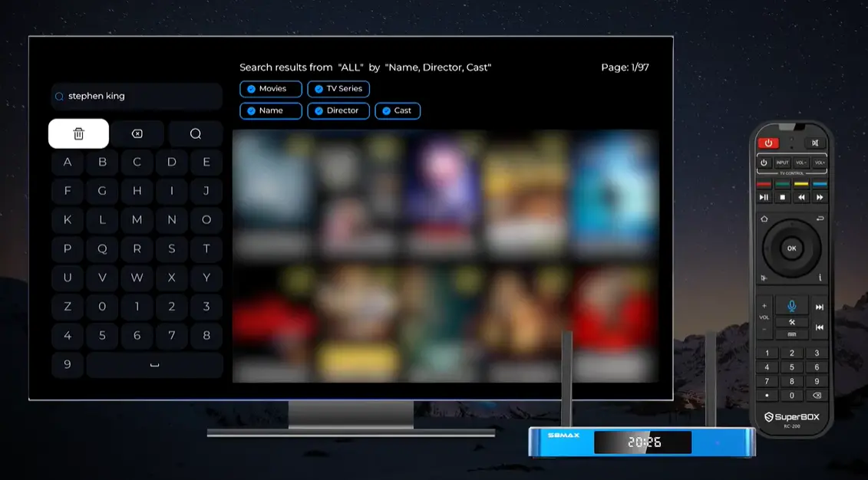868x480 pixels.
Task: Click the TV Control power button on the remote
Action: click(764, 163)
